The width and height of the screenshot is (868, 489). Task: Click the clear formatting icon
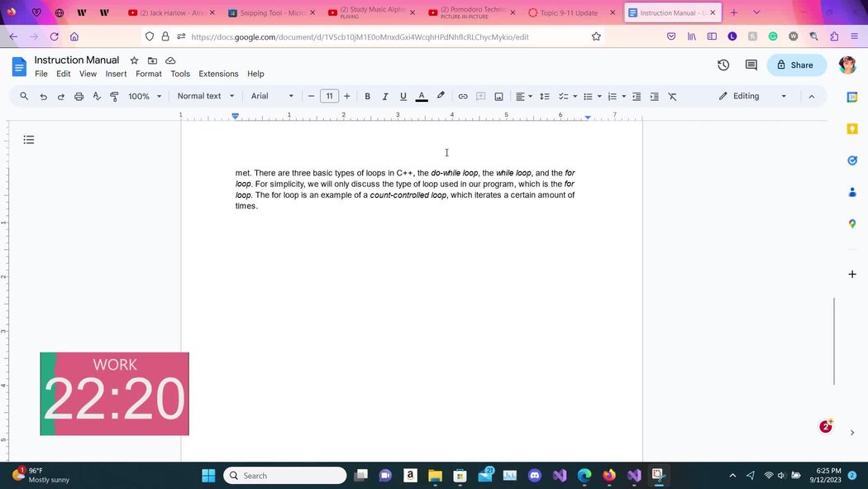point(672,96)
